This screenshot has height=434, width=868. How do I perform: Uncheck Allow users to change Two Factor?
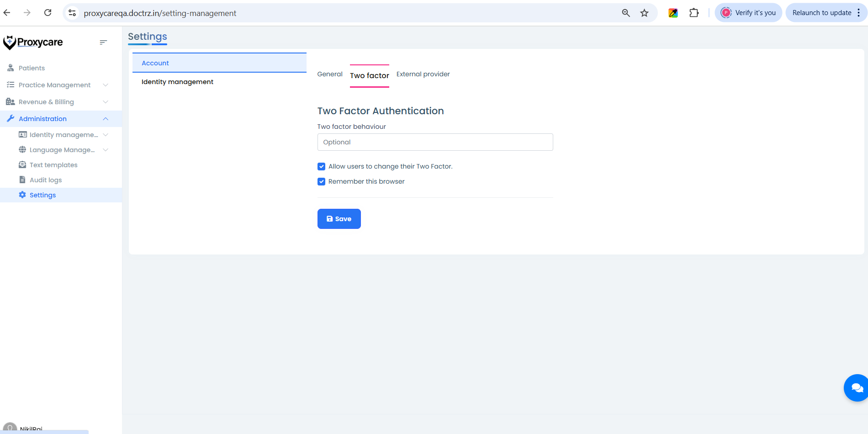pyautogui.click(x=322, y=167)
